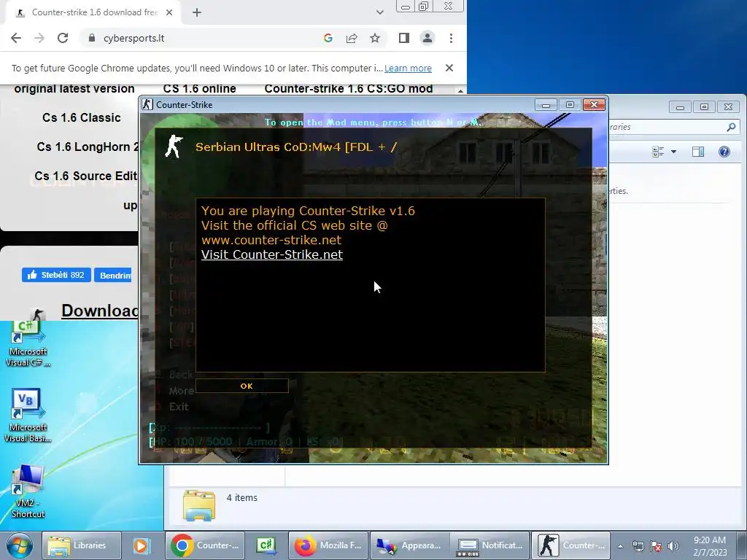Switch to Notification taskbar item
The image size is (747, 560).
489,545
